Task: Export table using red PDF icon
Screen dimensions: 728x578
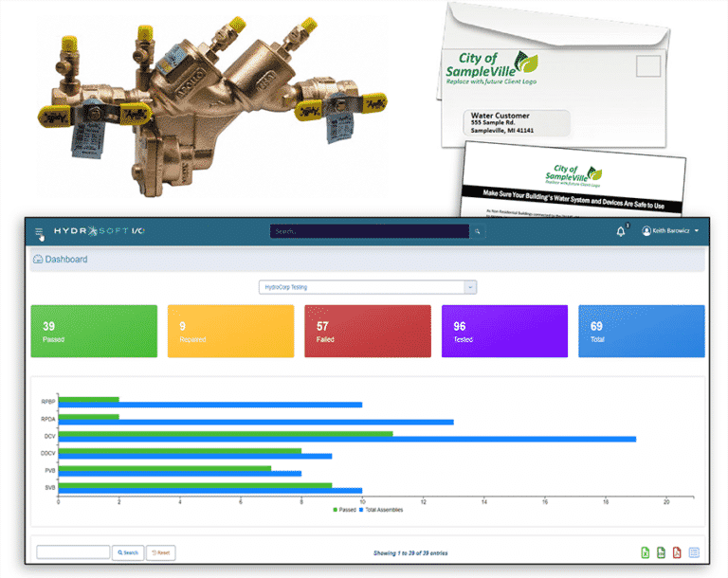Action: [x=677, y=552]
